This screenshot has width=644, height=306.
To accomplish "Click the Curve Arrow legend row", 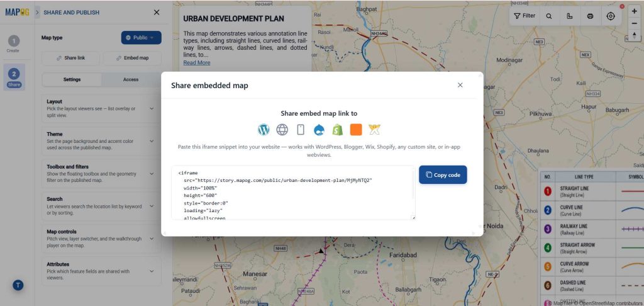I will 592,266.
